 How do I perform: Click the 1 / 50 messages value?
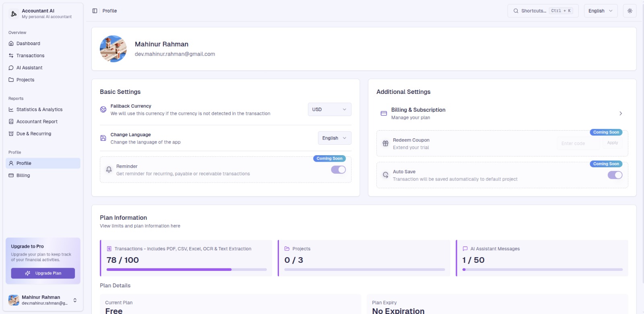point(473,260)
